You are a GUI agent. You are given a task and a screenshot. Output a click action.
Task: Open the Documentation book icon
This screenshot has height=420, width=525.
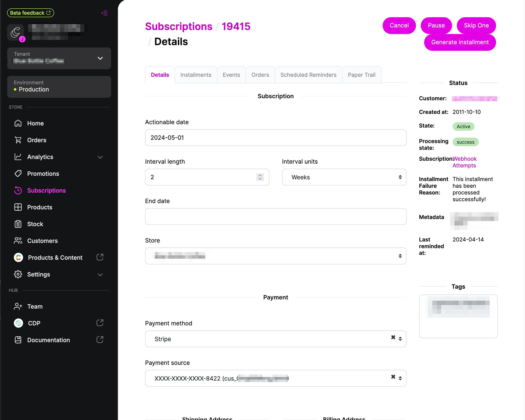[18, 340]
